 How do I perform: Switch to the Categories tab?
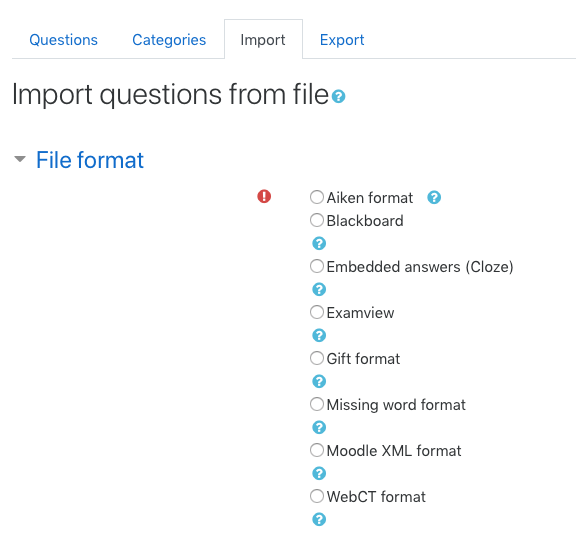point(169,40)
